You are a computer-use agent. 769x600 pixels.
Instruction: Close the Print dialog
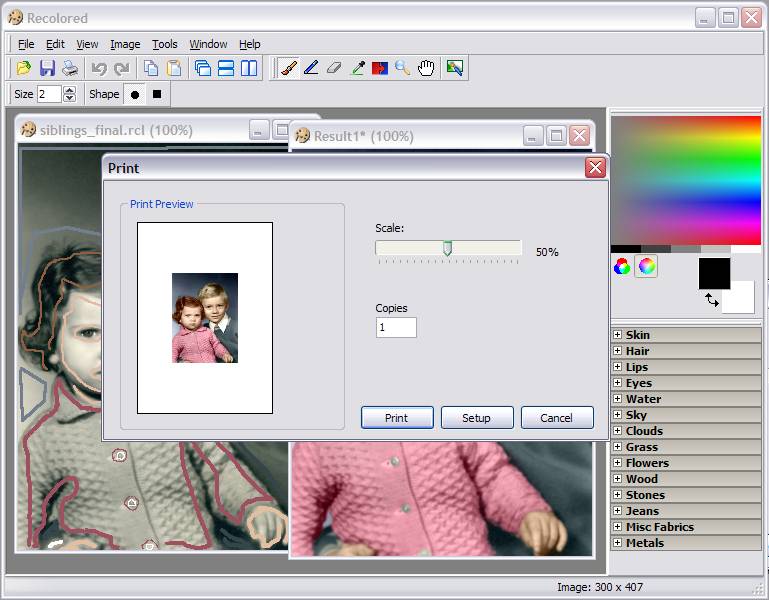click(x=595, y=168)
